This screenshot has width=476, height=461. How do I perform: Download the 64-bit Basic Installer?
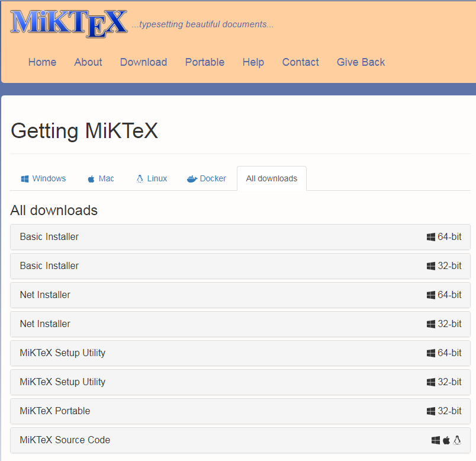pyautogui.click(x=238, y=236)
